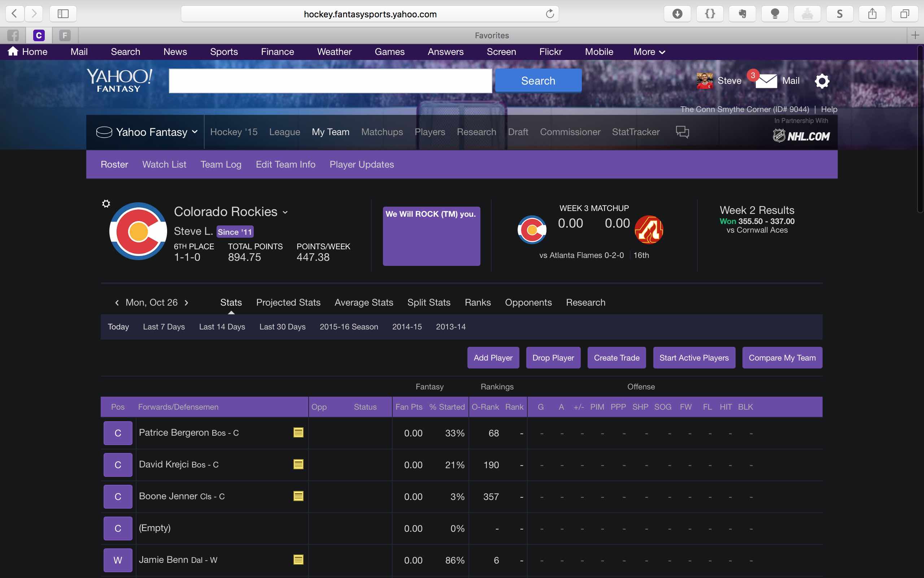
Task: Click the Atlanta Flames opponent logo
Action: point(649,229)
